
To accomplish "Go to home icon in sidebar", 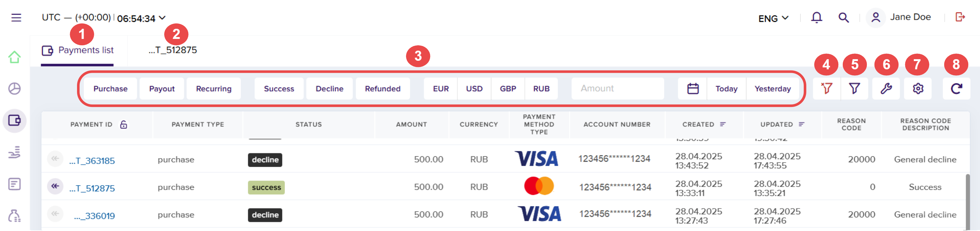I will click(15, 57).
